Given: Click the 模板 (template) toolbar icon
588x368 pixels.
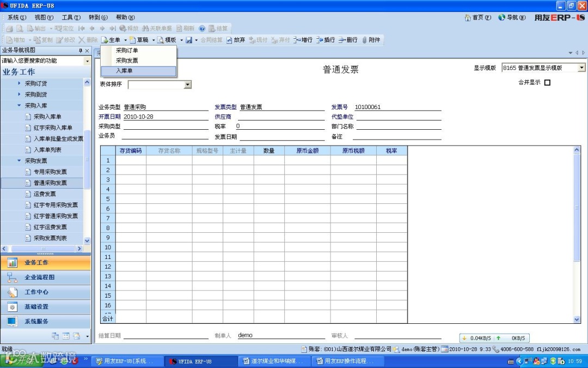Looking at the screenshot, I should [161, 40].
